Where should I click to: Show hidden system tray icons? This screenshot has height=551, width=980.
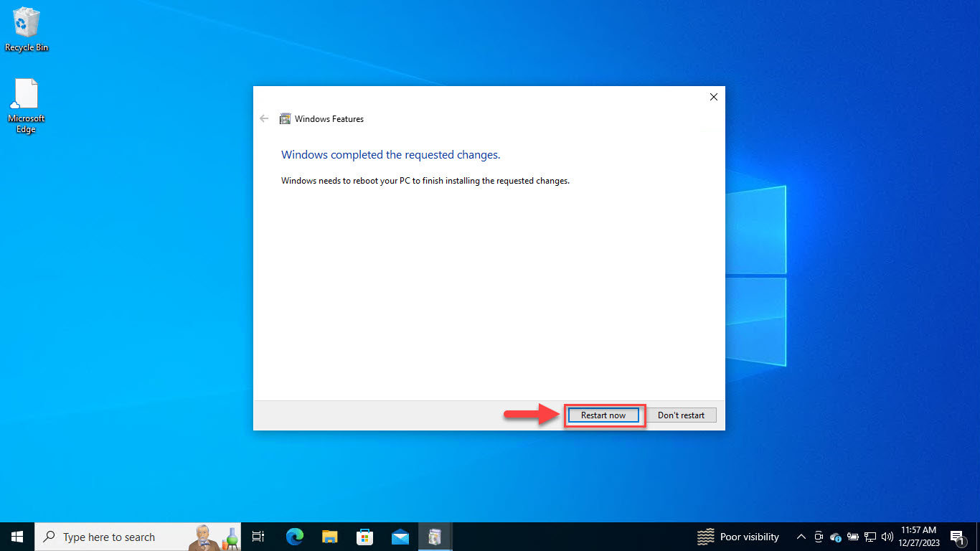(x=801, y=537)
